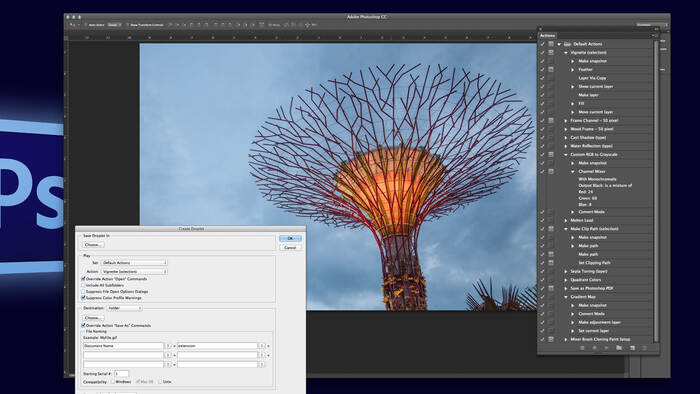Click the extension file naming field
Image resolution: width=700 pixels, height=394 pixels.
point(217,346)
